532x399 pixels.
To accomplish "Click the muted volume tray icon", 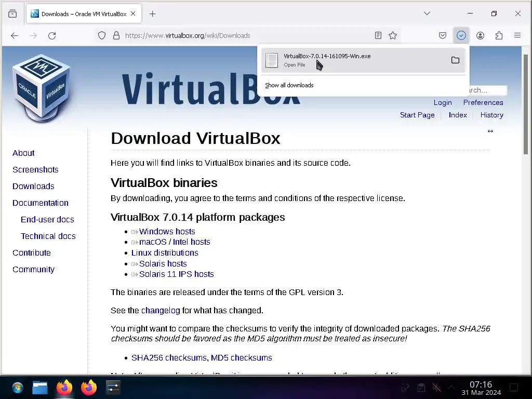I will coord(436,388).
